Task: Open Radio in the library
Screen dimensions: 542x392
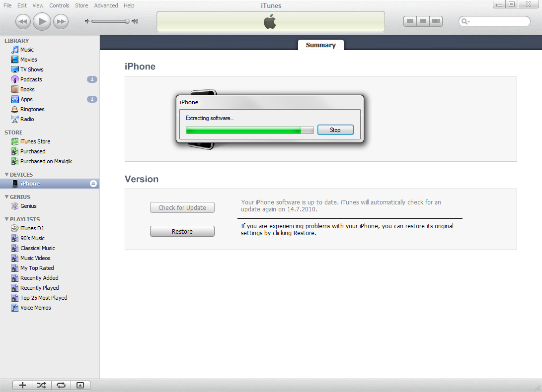Action: [27, 119]
